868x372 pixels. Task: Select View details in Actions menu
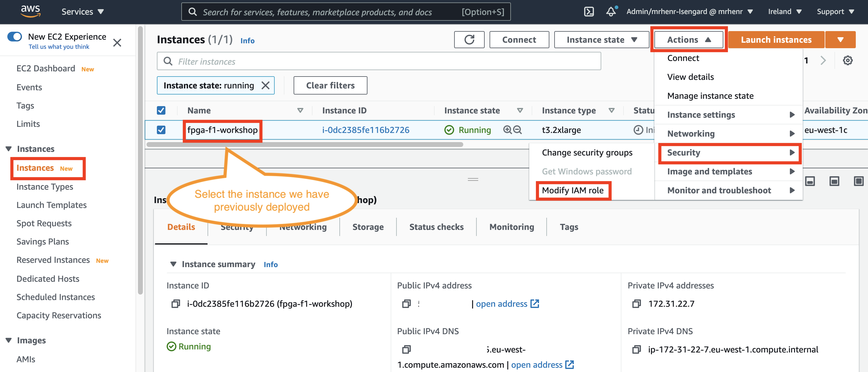pyautogui.click(x=690, y=77)
